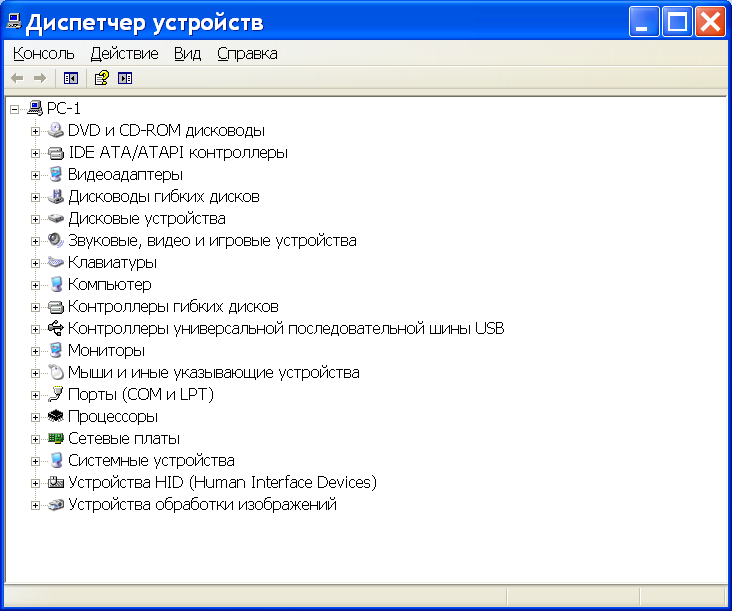This screenshot has height=611, width=732.
Task: Click the show/hide action pane toolbar icon
Action: 125,78
